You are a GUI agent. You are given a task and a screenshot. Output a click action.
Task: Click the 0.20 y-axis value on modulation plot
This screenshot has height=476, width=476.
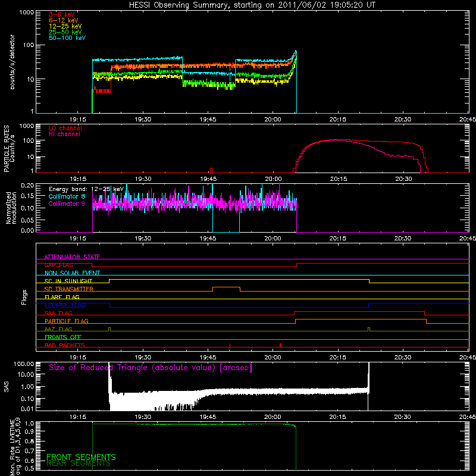pyautogui.click(x=27, y=186)
